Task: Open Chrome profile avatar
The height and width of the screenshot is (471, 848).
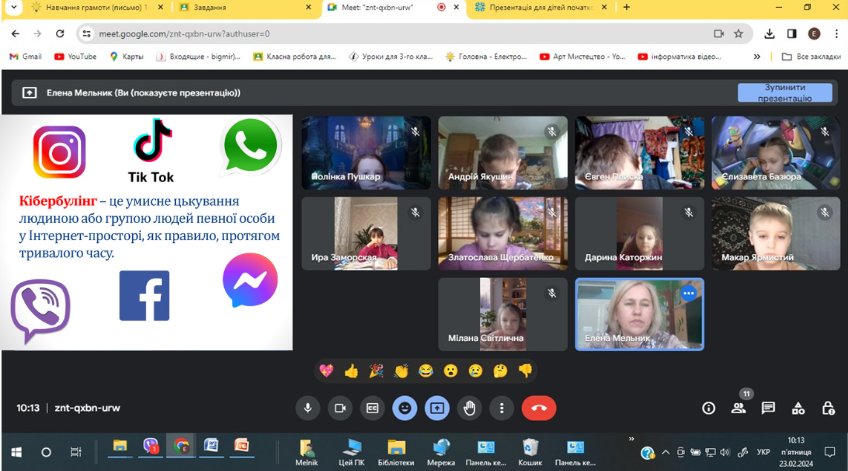Action: coord(813,34)
